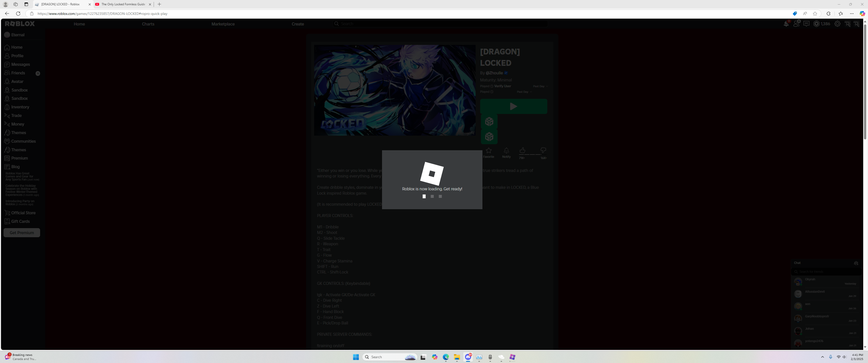Open Premium in the left sidebar
868x363 pixels.
click(16, 158)
